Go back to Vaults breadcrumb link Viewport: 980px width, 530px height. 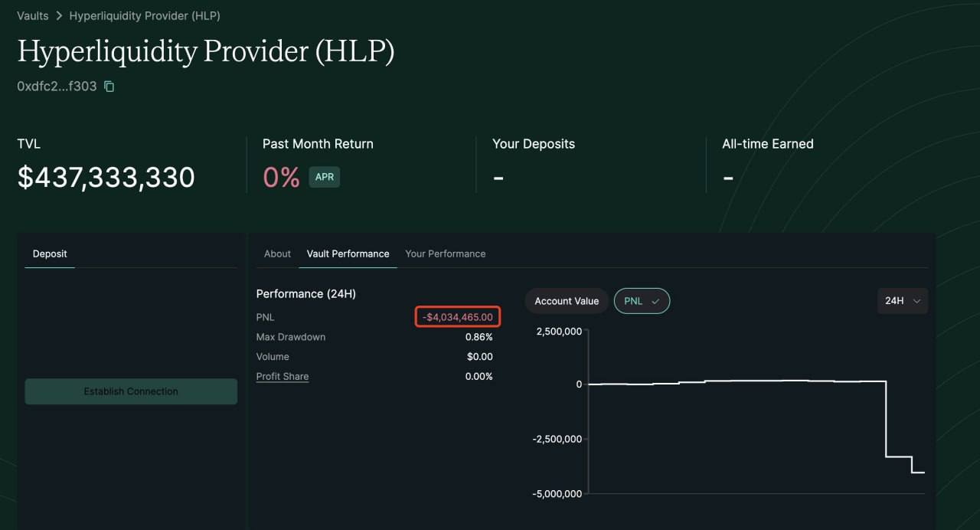pyautogui.click(x=33, y=15)
